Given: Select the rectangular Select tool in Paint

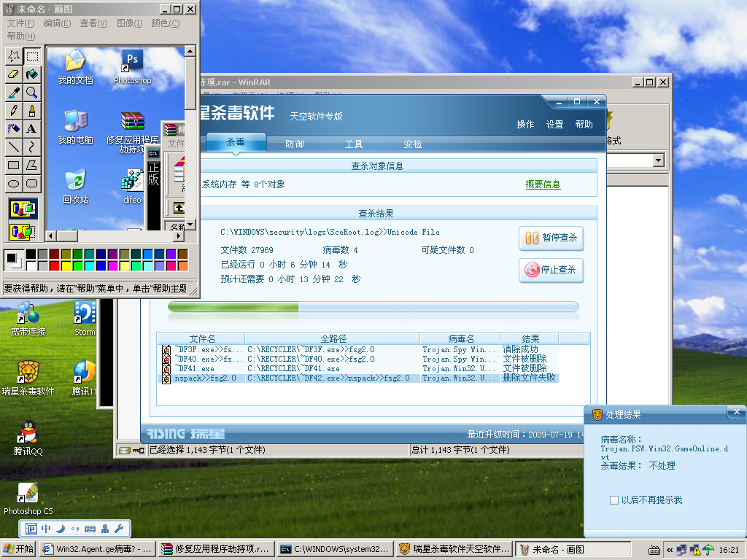Looking at the screenshot, I should point(32,56).
